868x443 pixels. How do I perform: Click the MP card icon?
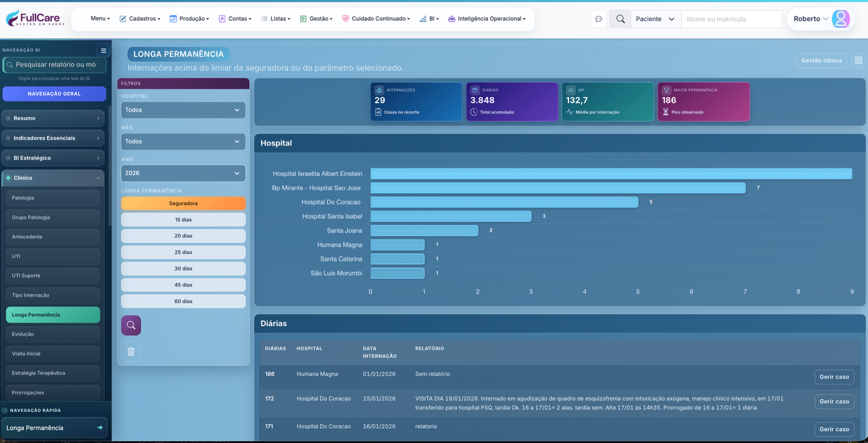pos(571,90)
